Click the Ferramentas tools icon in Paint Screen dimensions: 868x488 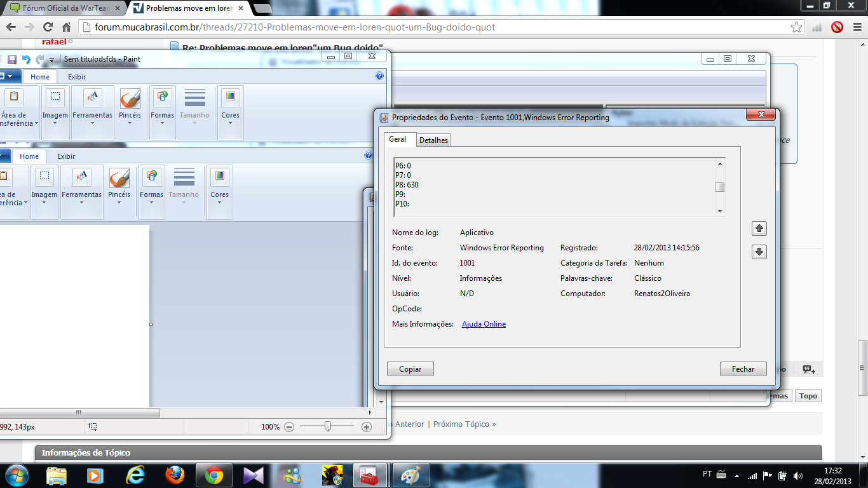92,98
